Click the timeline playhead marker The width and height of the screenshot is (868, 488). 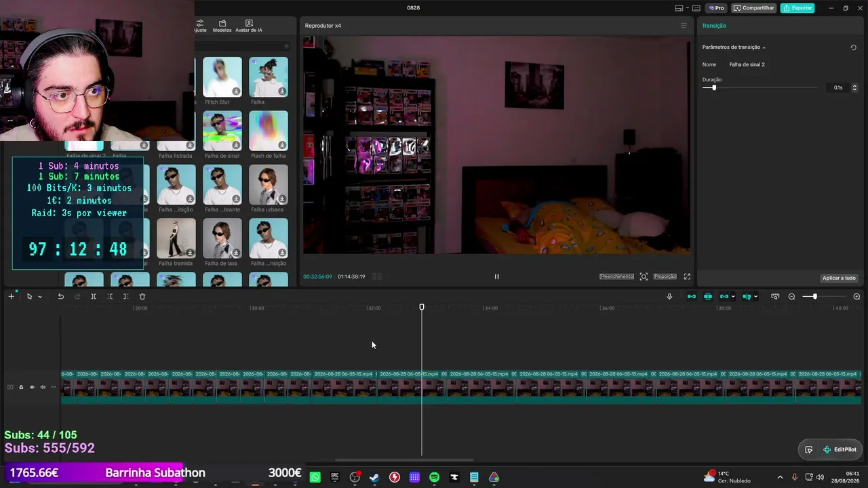(422, 308)
